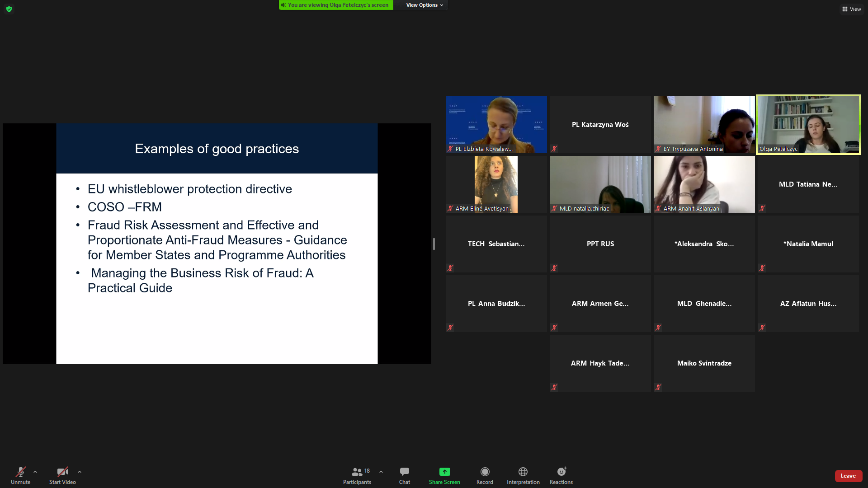Open the Chat panel
The image size is (868, 488).
[x=404, y=475]
